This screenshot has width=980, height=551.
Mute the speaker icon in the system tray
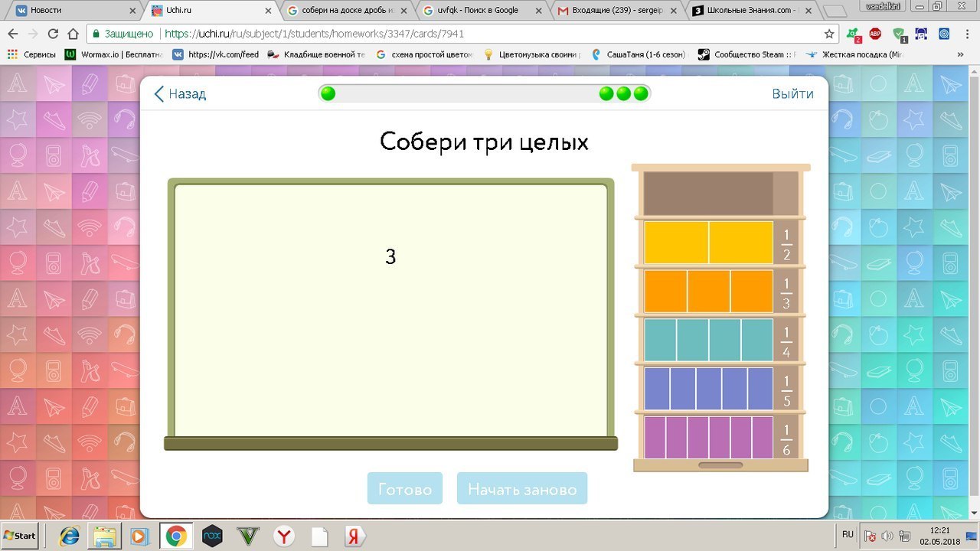click(887, 534)
